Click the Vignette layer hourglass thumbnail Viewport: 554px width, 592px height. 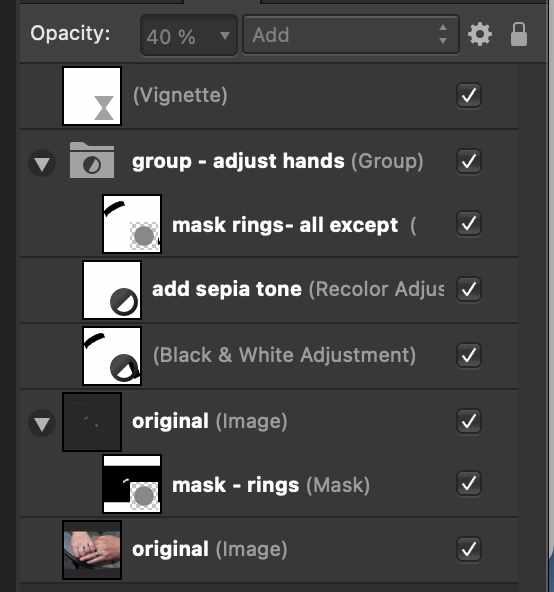click(92, 96)
